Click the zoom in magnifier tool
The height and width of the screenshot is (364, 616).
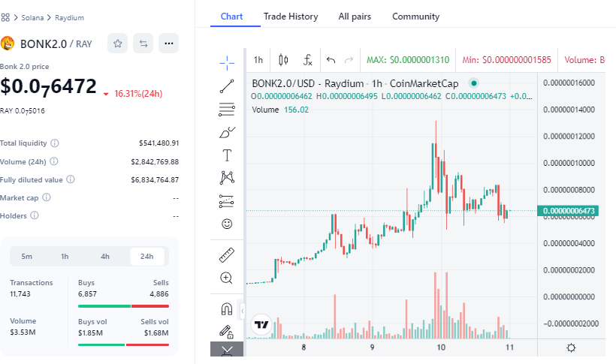coord(227,278)
